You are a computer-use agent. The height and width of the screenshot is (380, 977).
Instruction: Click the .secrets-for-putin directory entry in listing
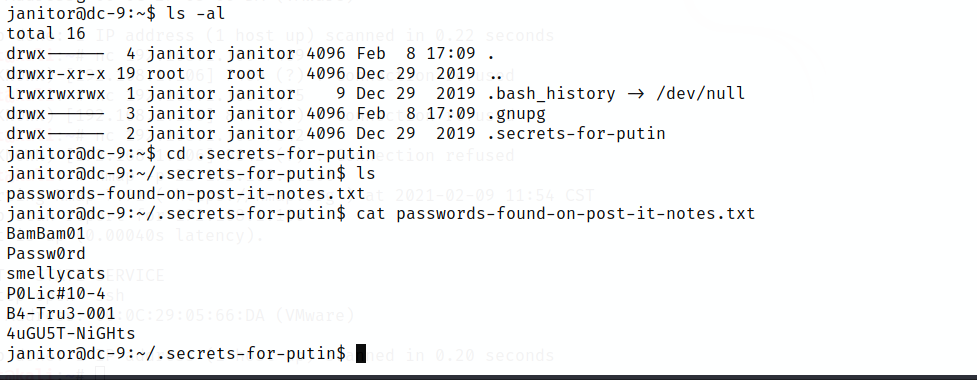[576, 134]
